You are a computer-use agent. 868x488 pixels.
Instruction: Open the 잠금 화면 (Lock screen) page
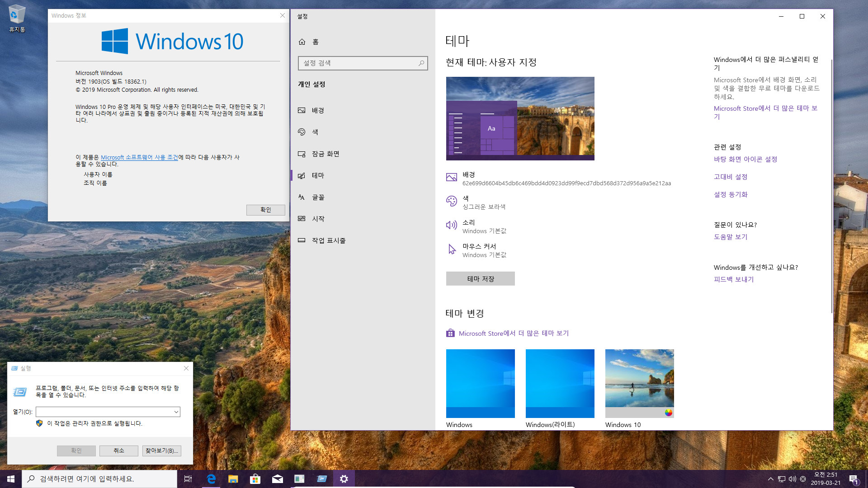click(x=363, y=154)
